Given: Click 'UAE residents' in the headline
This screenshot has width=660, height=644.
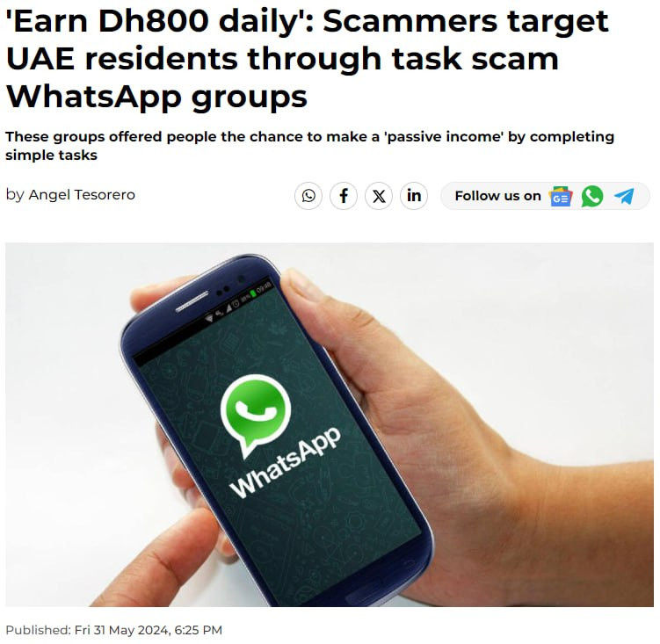Looking at the screenshot, I should tap(121, 59).
